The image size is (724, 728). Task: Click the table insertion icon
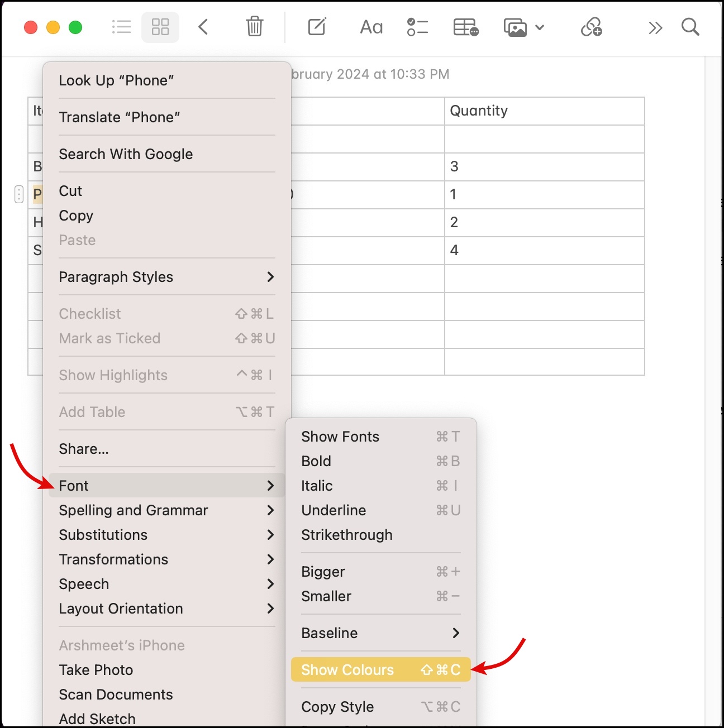[465, 27]
